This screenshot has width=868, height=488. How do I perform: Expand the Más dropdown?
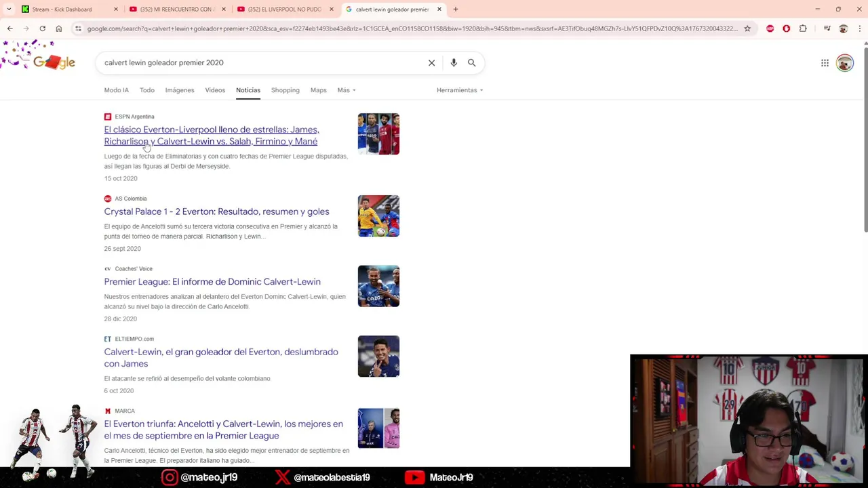pyautogui.click(x=347, y=90)
